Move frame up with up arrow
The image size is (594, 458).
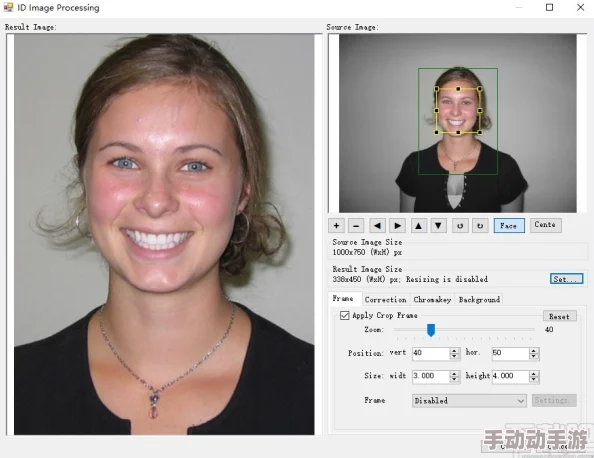[x=419, y=226]
